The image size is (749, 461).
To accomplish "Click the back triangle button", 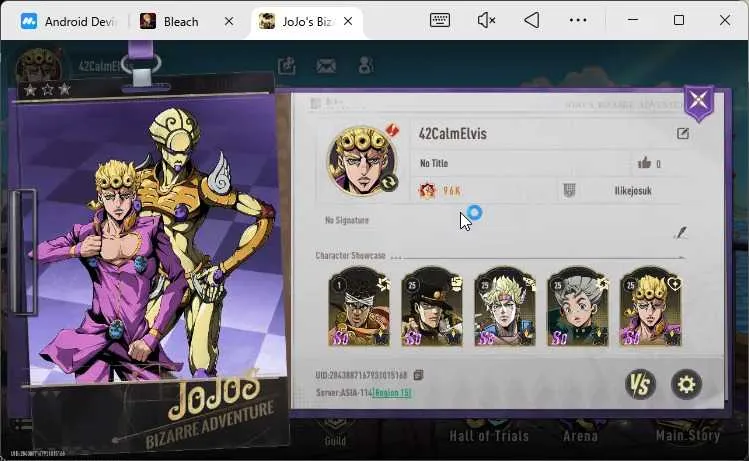I will pos(532,20).
